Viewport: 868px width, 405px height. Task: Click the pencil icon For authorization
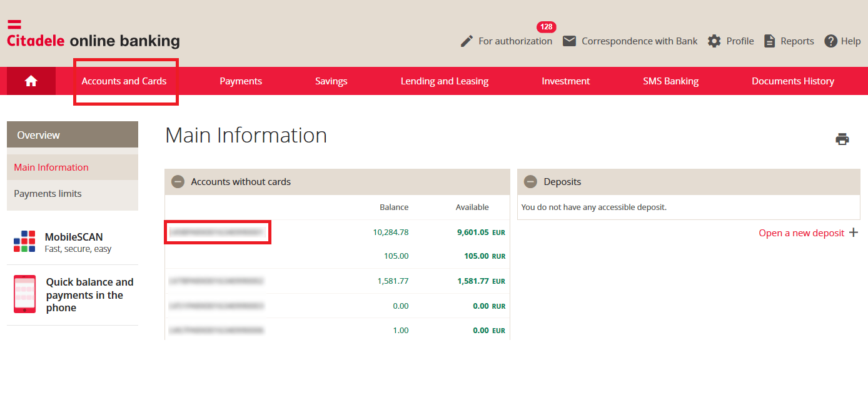click(467, 41)
